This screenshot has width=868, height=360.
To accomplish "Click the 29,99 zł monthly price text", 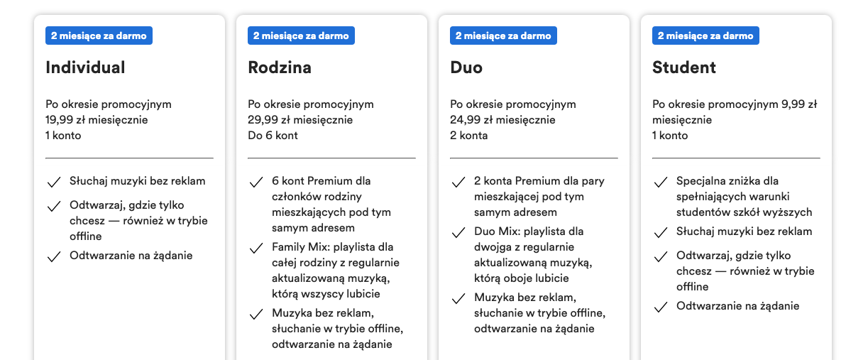I will tap(299, 120).
